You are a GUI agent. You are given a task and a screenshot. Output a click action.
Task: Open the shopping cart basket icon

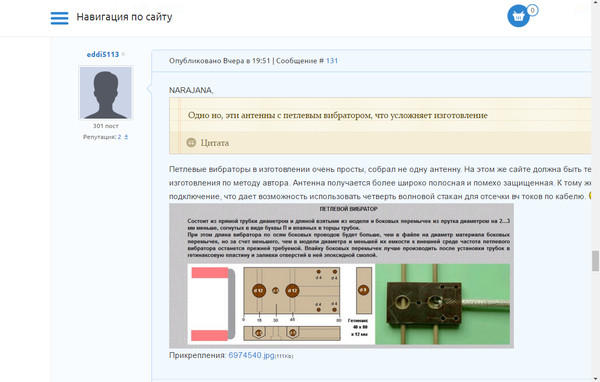pos(518,16)
